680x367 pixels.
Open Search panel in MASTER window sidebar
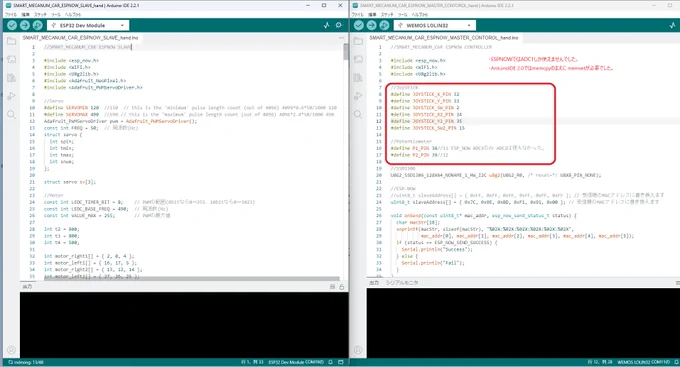coord(358,115)
